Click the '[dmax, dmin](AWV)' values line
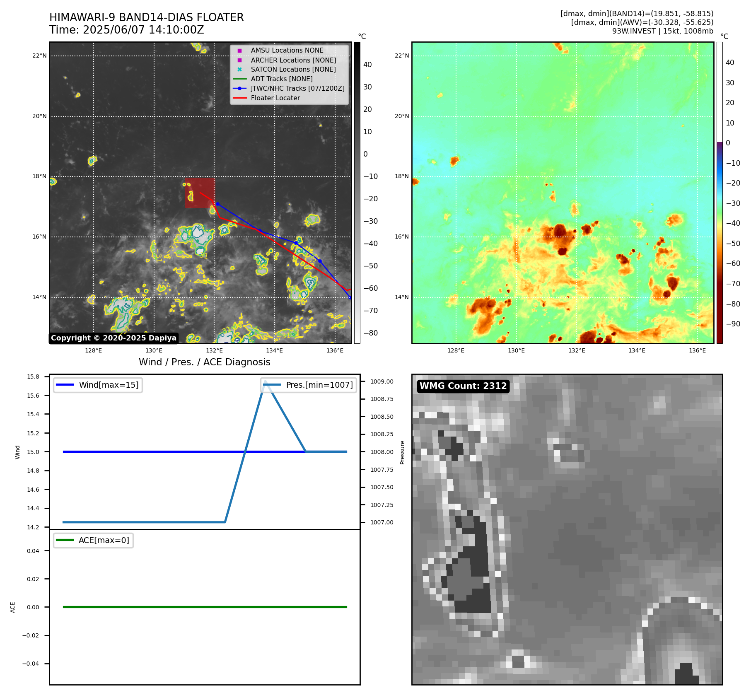 point(642,22)
